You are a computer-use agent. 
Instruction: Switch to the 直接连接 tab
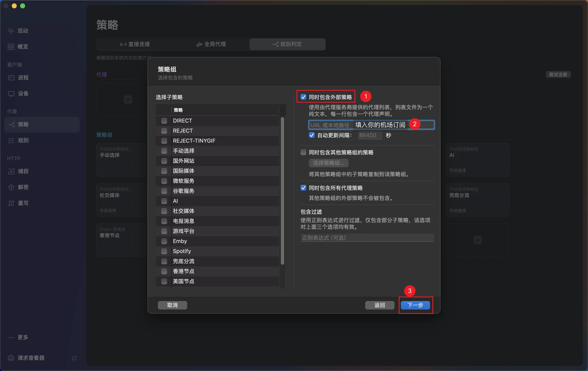pos(135,44)
